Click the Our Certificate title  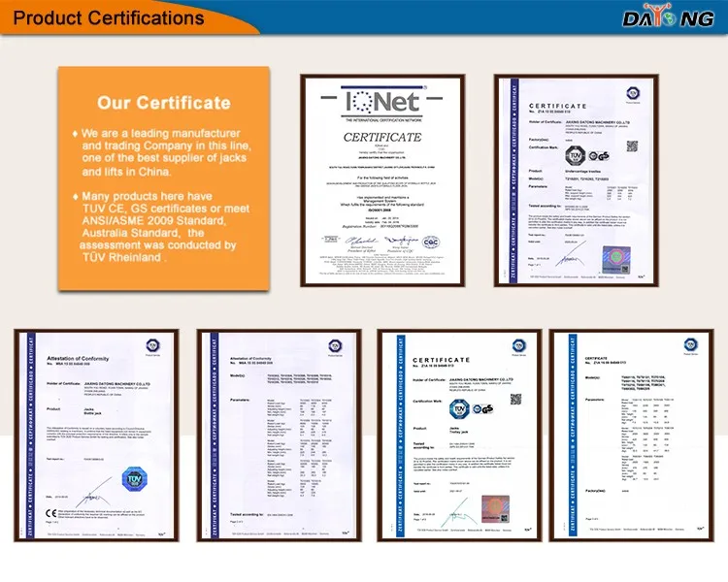click(163, 103)
